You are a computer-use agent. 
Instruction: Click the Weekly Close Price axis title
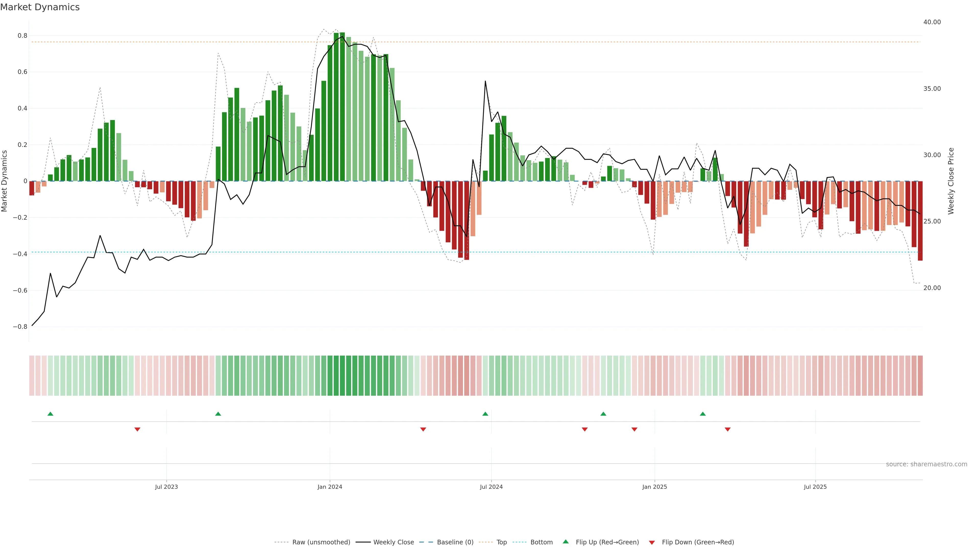[951, 181]
